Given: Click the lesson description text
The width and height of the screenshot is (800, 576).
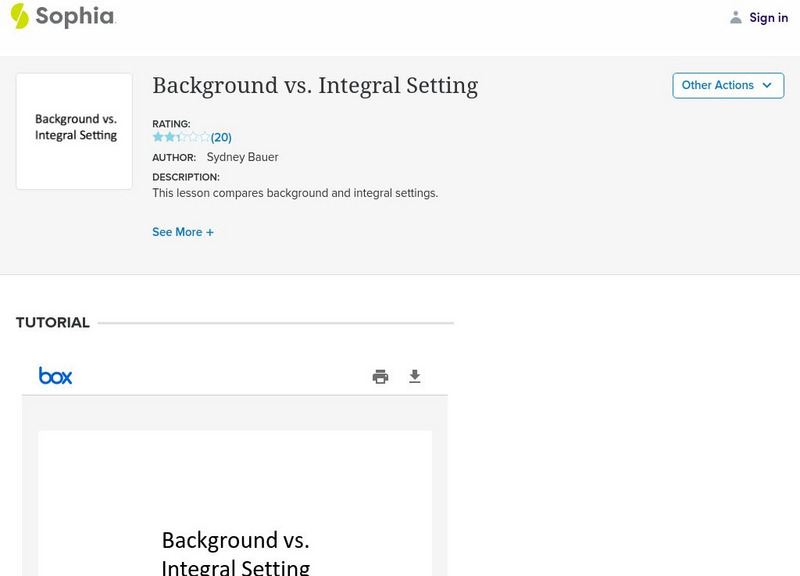Looking at the screenshot, I should pos(295,193).
